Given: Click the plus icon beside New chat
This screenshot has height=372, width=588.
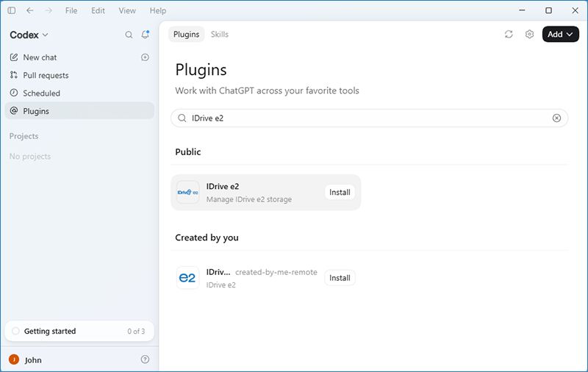Looking at the screenshot, I should [x=145, y=57].
